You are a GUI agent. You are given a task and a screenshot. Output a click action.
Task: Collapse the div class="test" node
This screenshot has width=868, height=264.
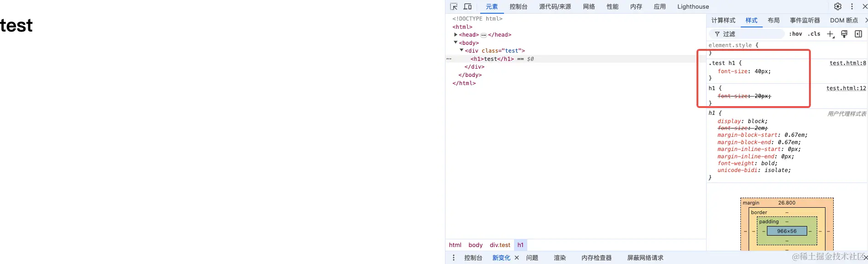[461, 50]
